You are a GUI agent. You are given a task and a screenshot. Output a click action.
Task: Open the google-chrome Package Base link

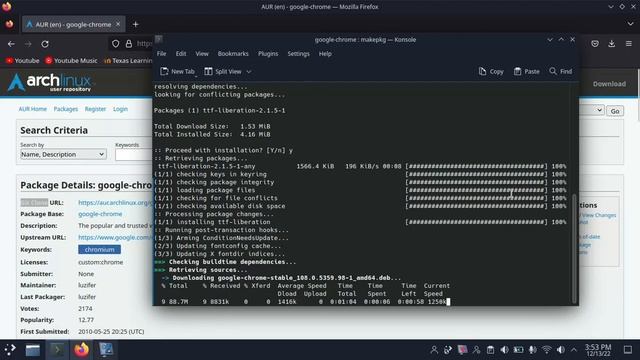tap(100, 214)
